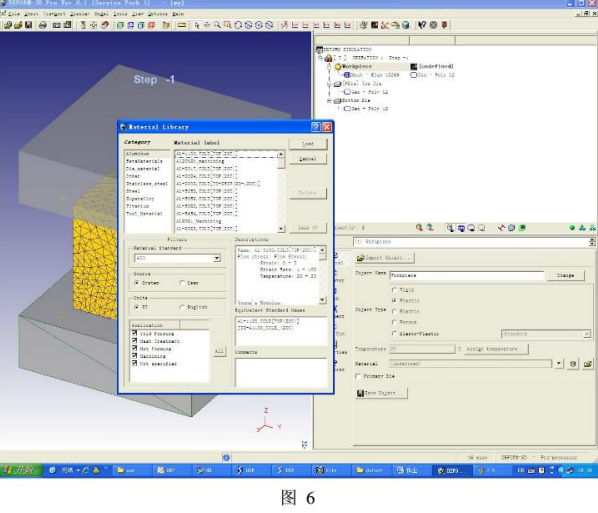Viewport: 598px width, 513px height.
Task: Toggle Heat Treatment application checkbox
Action: click(134, 341)
